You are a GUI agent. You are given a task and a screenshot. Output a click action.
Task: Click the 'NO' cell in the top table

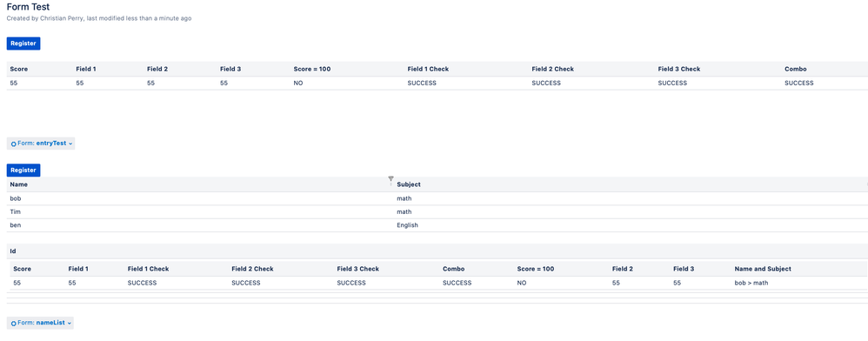coord(298,83)
